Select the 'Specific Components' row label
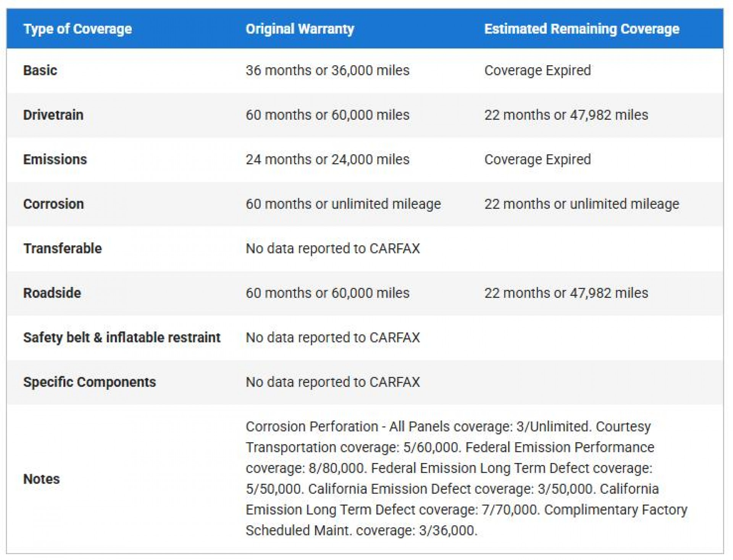Screen dimensions: 733x560 click(x=89, y=382)
